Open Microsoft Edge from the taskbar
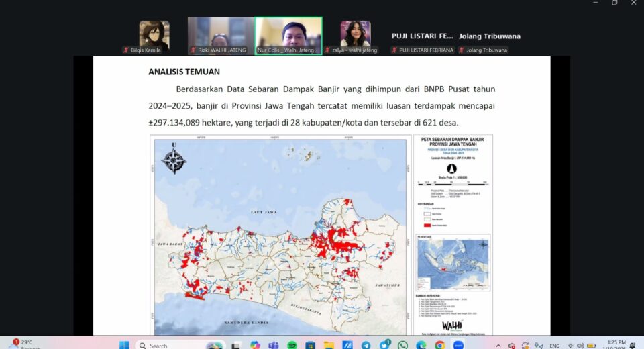 coord(421,345)
